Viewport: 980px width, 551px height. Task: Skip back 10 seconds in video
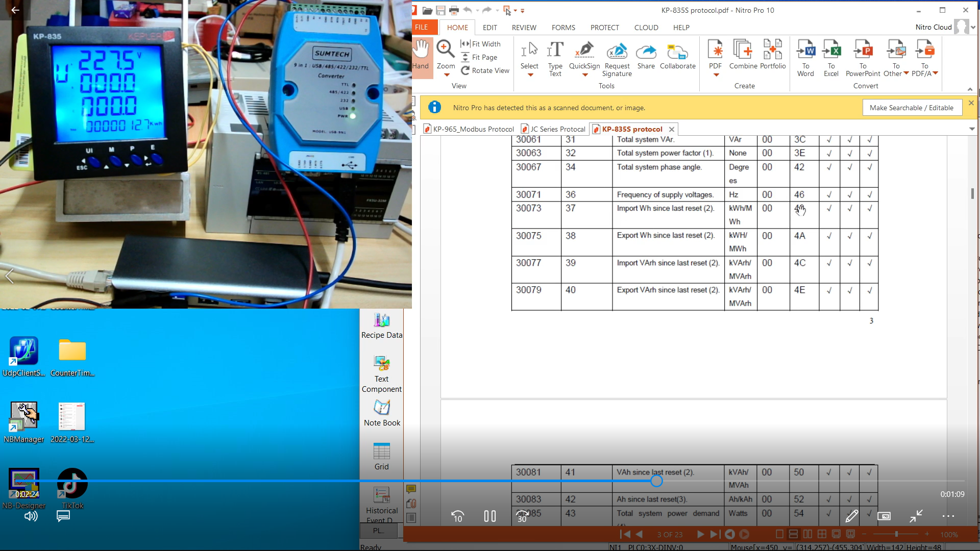tap(457, 516)
